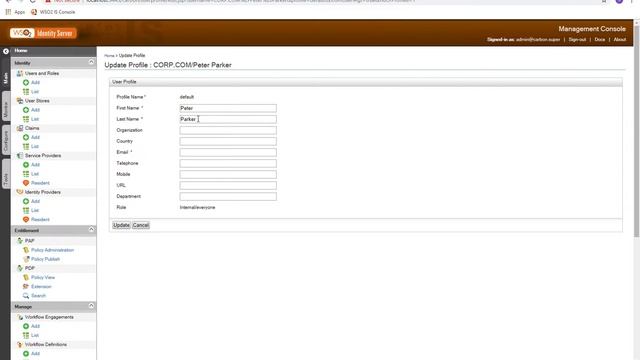Image resolution: width=640 pixels, height=360 pixels.
Task: Open Home in the left menu
Action: click(x=21, y=51)
